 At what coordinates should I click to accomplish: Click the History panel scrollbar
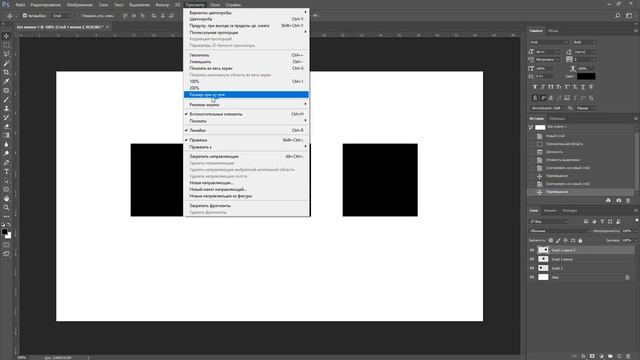pyautogui.click(x=636, y=161)
